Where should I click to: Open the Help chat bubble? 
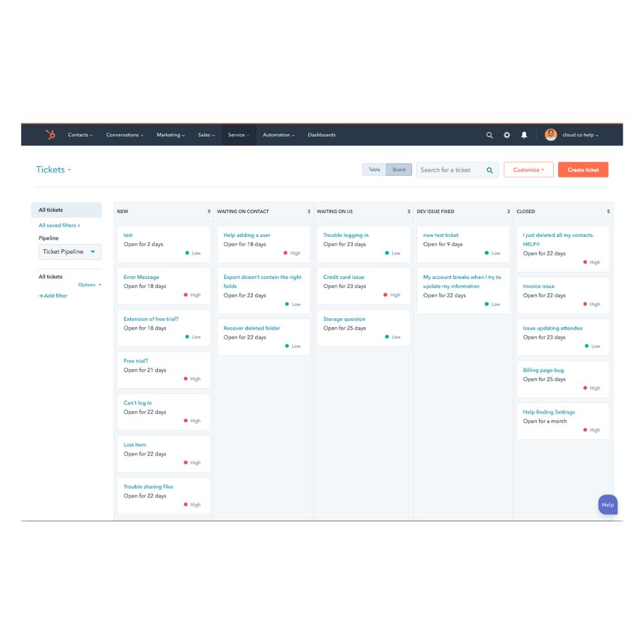click(607, 505)
